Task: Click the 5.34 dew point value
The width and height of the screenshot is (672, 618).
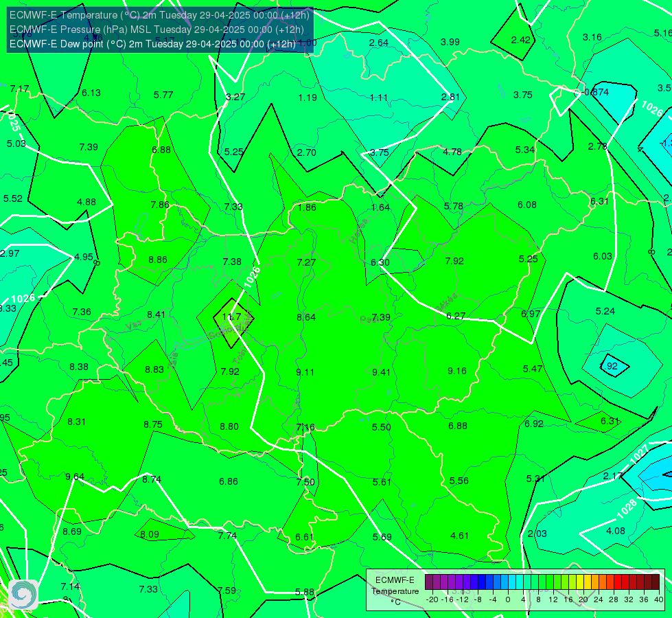Action: coord(525,150)
